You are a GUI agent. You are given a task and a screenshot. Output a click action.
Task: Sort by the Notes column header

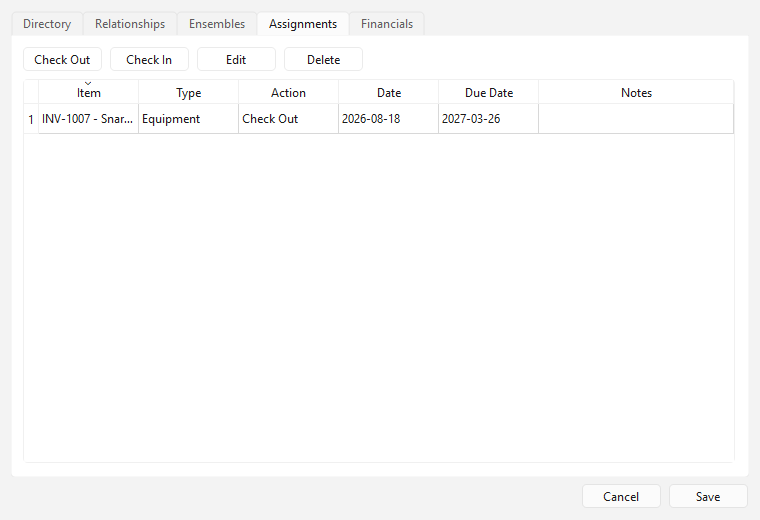click(x=636, y=92)
